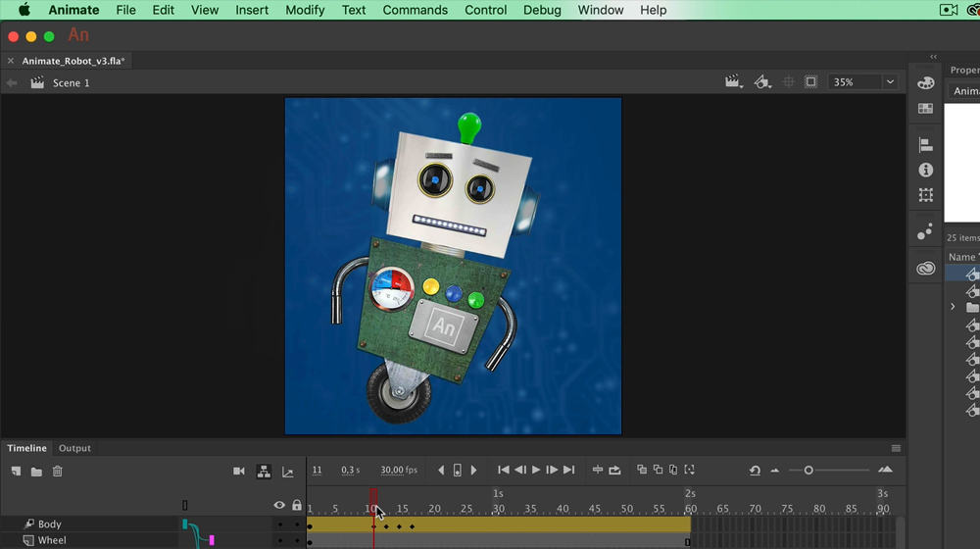Open layer depth graph icon
980x549 pixels.
pos(287,472)
